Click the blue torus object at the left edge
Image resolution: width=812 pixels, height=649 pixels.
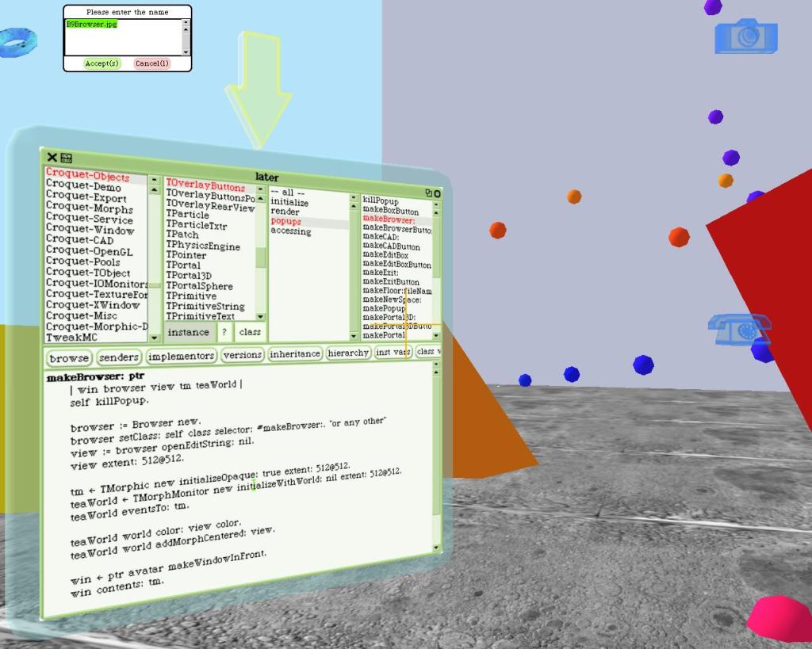click(x=17, y=43)
